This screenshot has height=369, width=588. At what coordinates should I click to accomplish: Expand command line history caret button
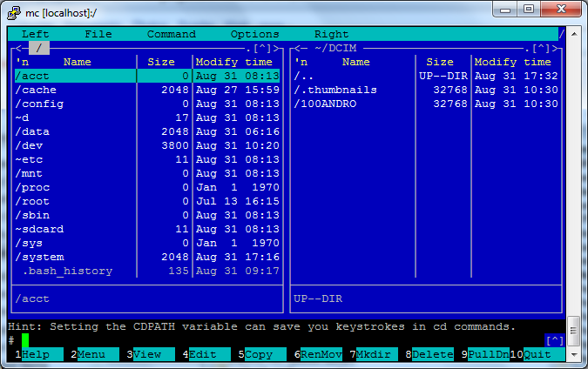click(x=555, y=340)
